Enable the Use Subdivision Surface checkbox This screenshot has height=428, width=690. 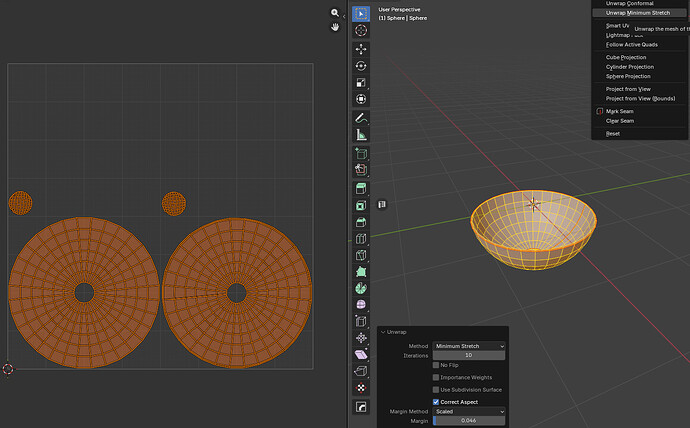(x=436, y=390)
